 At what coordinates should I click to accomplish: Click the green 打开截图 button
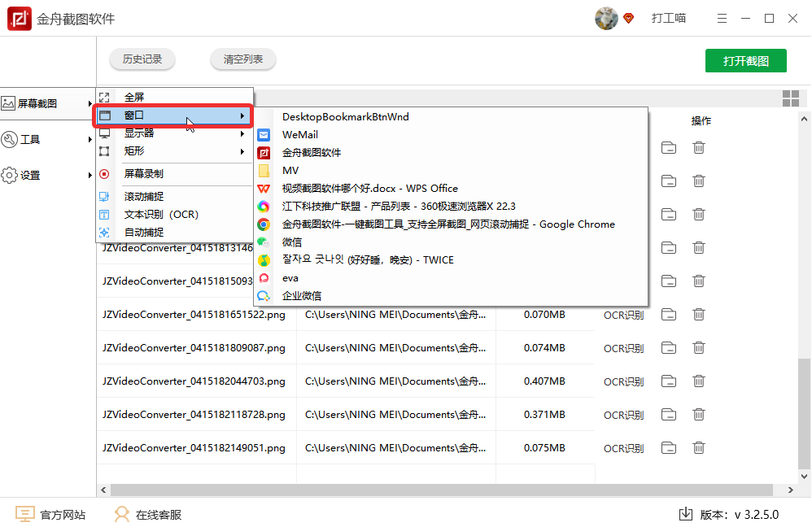746,60
